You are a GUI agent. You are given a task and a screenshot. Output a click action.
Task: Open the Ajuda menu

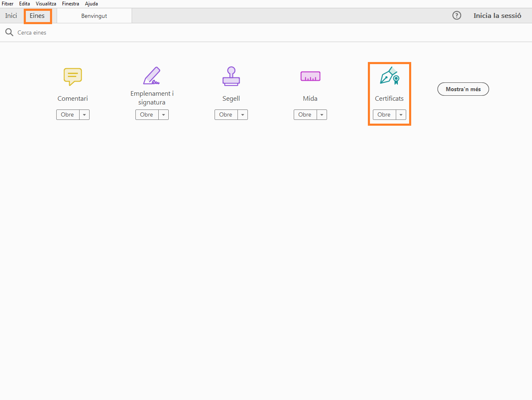(x=91, y=4)
